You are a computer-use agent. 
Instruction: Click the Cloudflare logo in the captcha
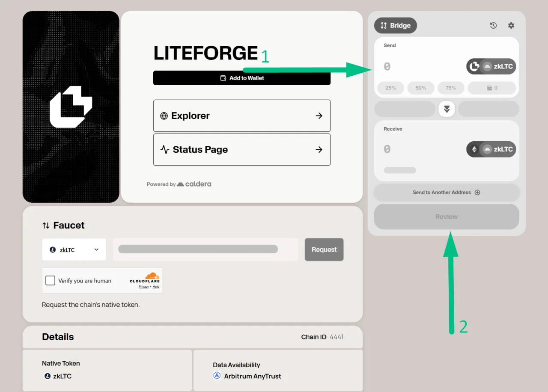tap(145, 277)
